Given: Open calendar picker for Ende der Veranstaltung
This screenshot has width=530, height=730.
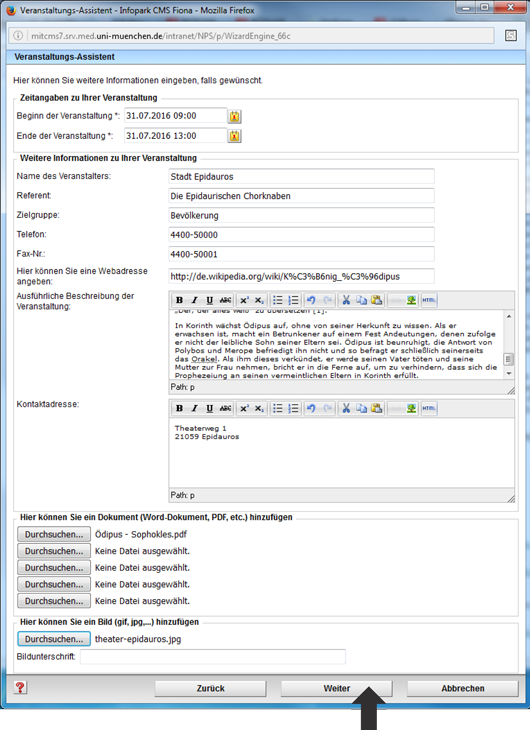Looking at the screenshot, I should pos(234,136).
